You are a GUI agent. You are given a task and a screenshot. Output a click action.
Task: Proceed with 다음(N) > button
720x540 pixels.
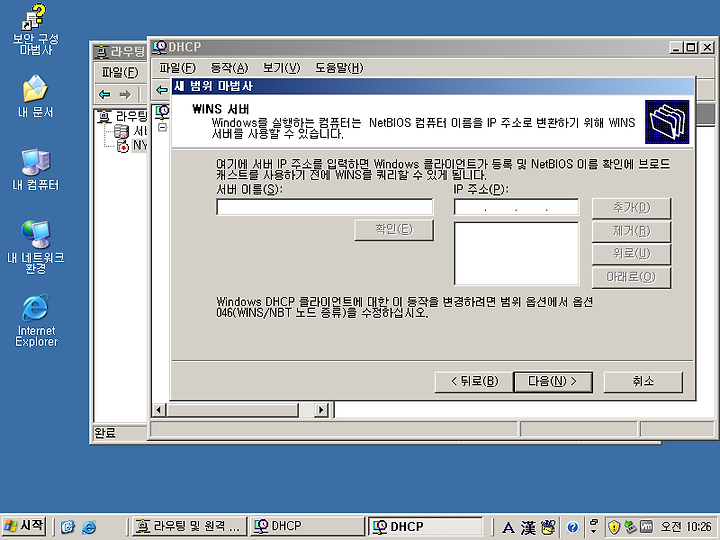pos(553,382)
